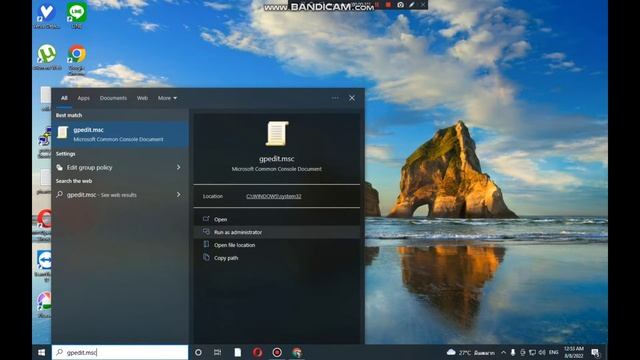Switch to the Web search tab
The width and height of the screenshot is (640, 360).
(x=142, y=98)
